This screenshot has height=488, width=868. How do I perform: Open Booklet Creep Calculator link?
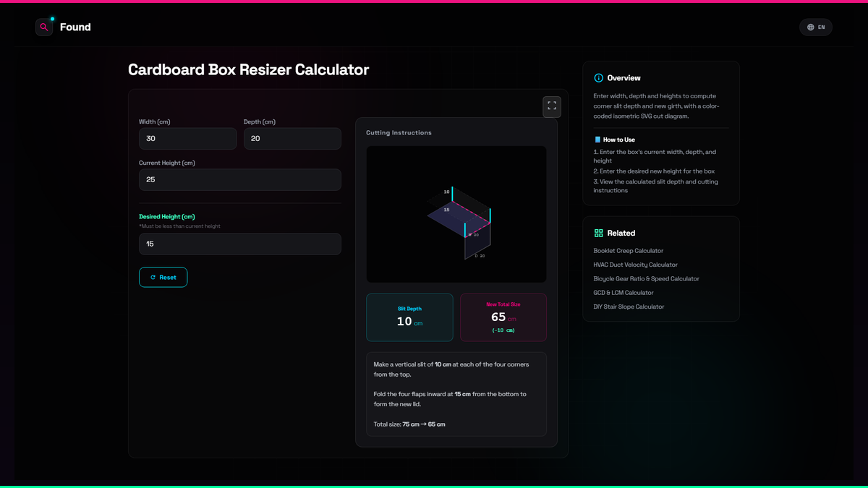pyautogui.click(x=629, y=251)
